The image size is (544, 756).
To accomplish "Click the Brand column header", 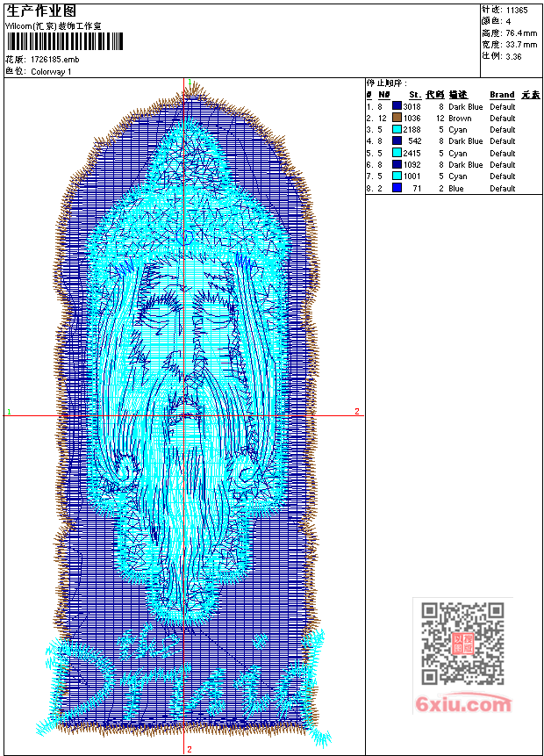I will 502,95.
